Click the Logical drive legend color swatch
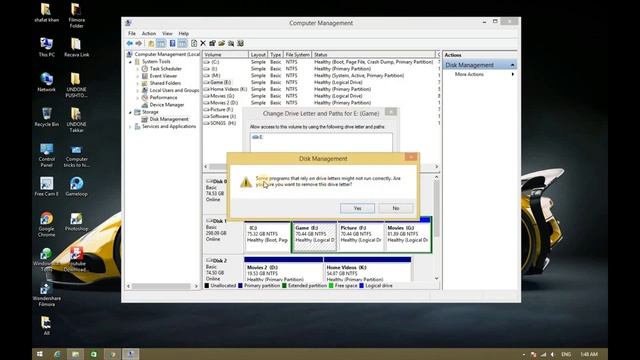Image resolution: width=640 pixels, height=360 pixels. 361,286
